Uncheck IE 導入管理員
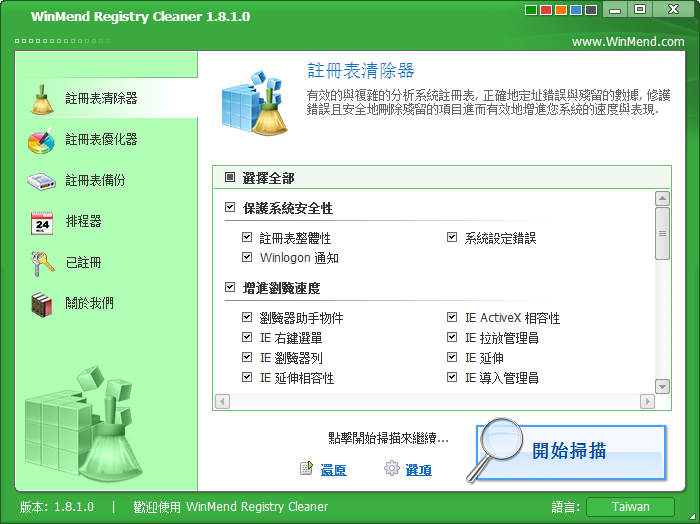The image size is (700, 524). (x=452, y=377)
